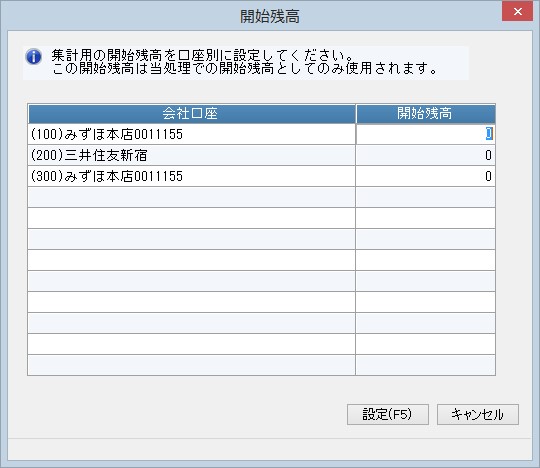Close the 開始残高 dialog window
This screenshot has height=468, width=540.
click(x=517, y=12)
